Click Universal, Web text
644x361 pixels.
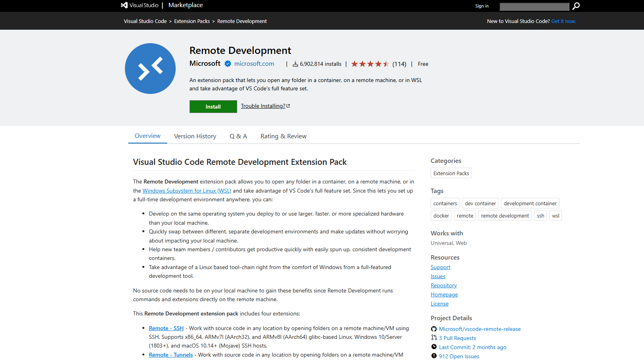coord(448,243)
